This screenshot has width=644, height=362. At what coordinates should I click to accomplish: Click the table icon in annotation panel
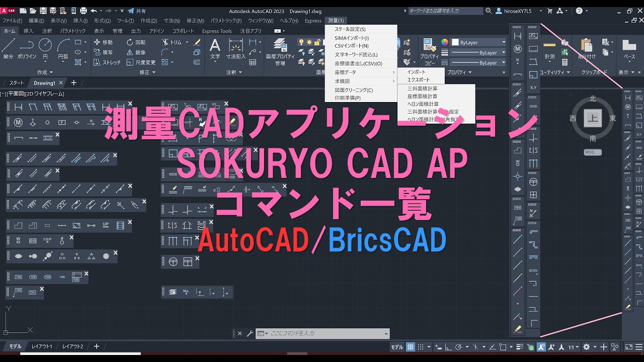253,62
